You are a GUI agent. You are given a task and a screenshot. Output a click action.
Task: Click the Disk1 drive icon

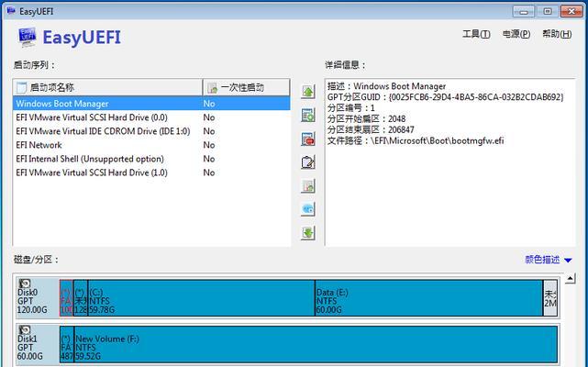pos(25,329)
